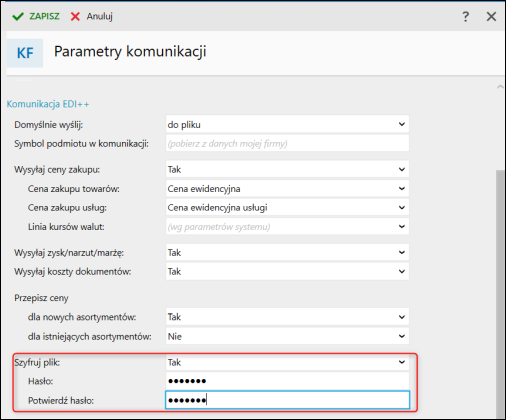Open dropdown for istniejących asortymentów prices
This screenshot has width=506, height=420.
pos(287,336)
